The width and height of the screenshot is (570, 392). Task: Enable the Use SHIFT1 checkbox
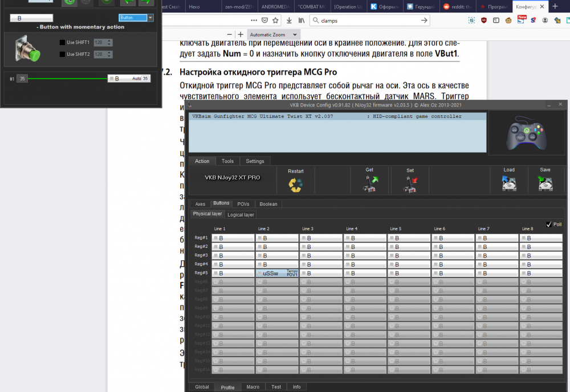(62, 43)
